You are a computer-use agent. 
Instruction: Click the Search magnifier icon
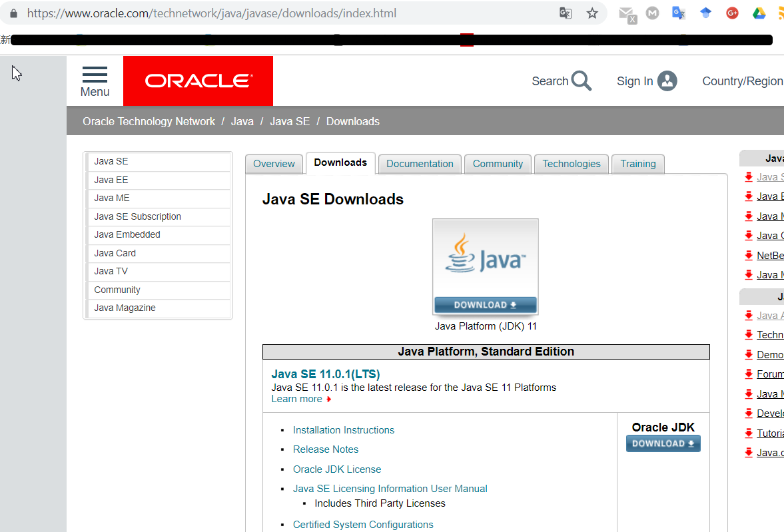pyautogui.click(x=582, y=81)
